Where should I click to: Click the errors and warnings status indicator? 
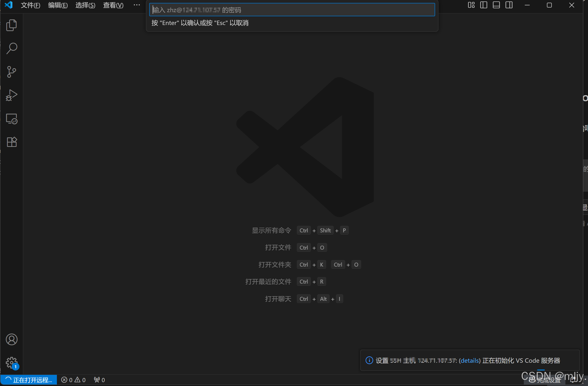tap(73, 380)
